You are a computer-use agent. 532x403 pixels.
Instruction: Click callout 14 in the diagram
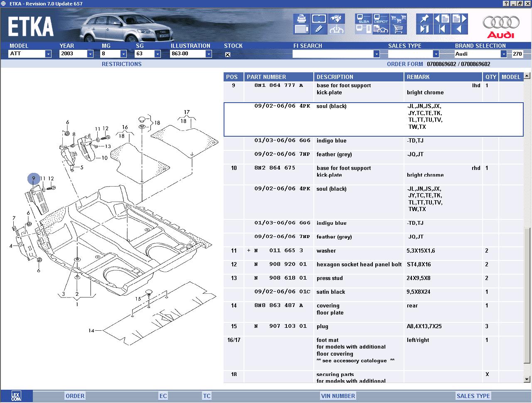91,331
